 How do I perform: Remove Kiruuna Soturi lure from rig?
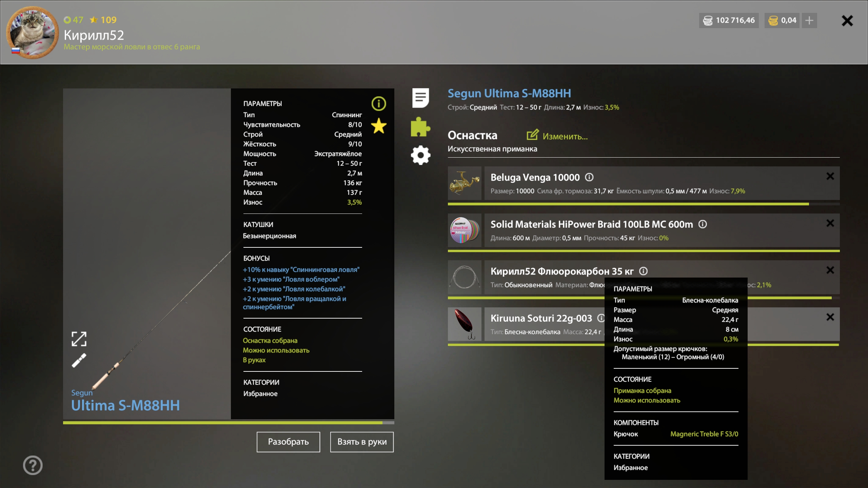(830, 317)
